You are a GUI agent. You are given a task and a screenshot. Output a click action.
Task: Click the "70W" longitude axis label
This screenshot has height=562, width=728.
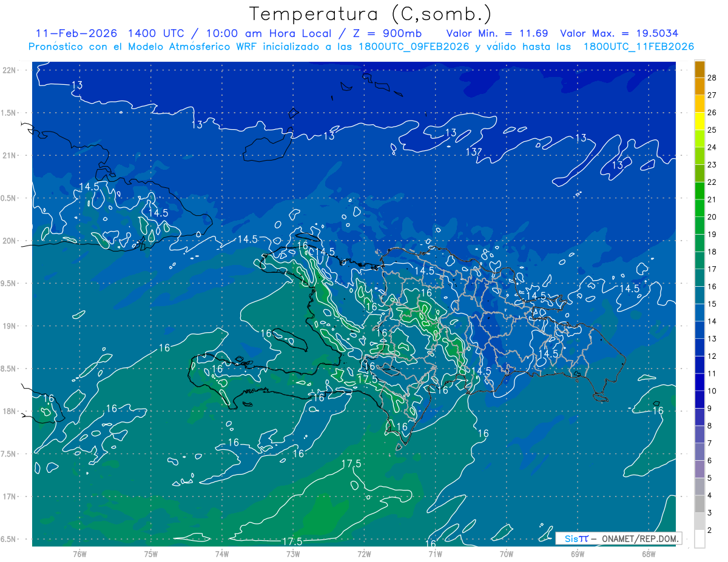coord(507,554)
